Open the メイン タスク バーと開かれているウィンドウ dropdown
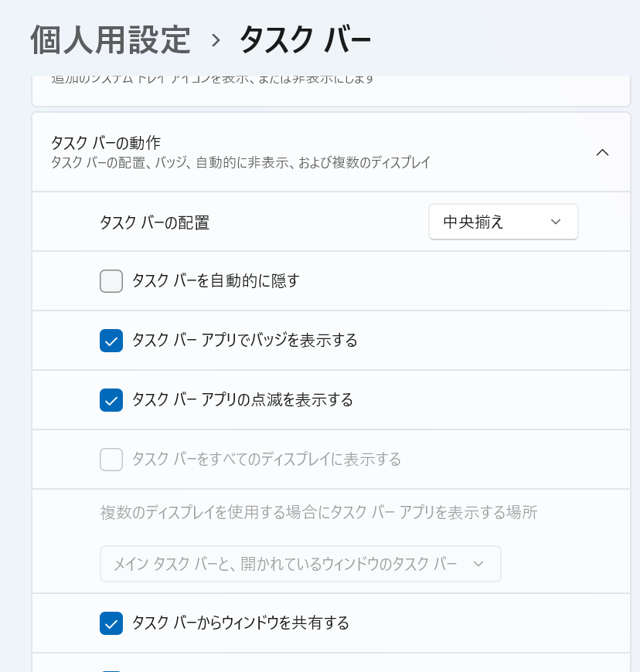 click(x=300, y=564)
